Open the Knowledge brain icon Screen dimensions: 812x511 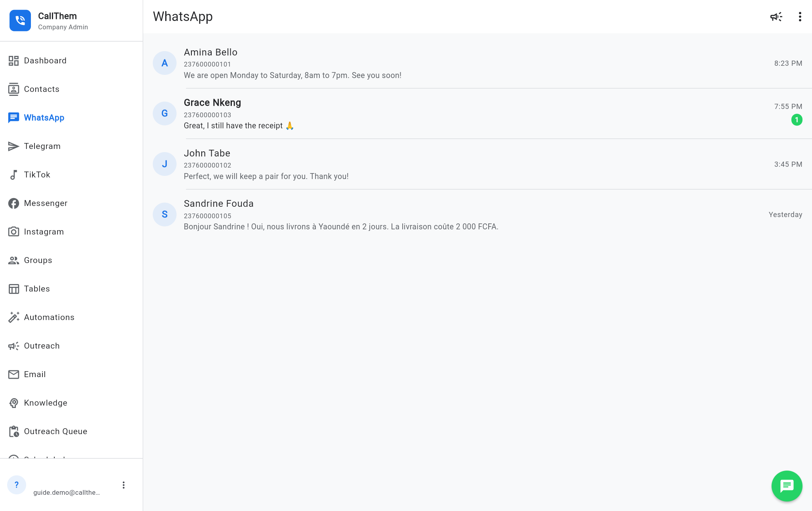13,403
